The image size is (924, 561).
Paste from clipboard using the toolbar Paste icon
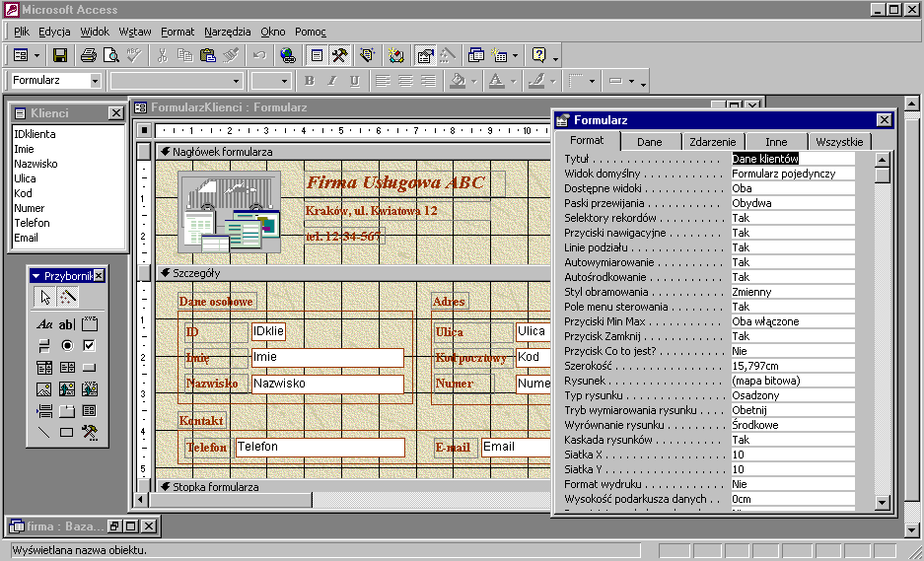click(x=207, y=55)
